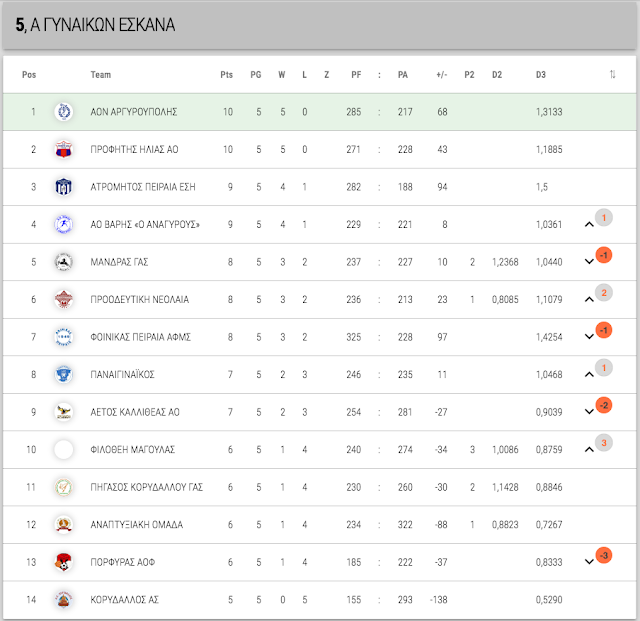Click the Team column header

pyautogui.click(x=100, y=75)
